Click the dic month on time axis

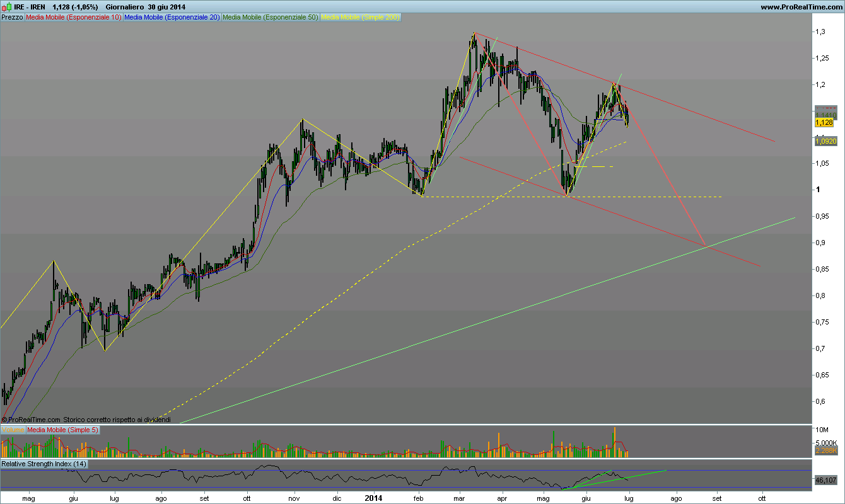(336, 498)
